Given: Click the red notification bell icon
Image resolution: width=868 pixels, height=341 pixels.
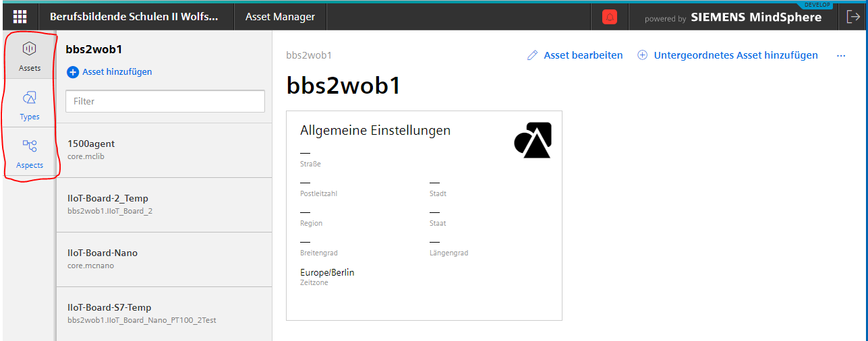Looking at the screenshot, I should (610, 18).
